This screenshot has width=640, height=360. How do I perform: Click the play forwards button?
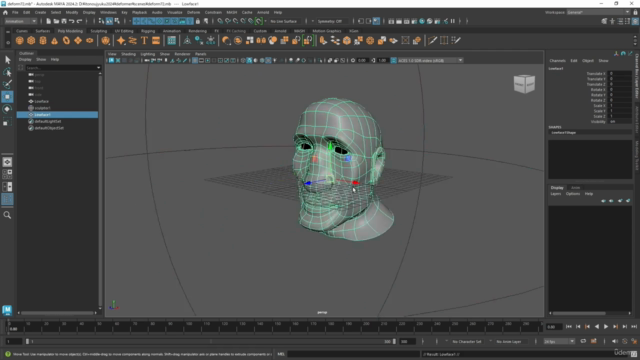coord(606,327)
